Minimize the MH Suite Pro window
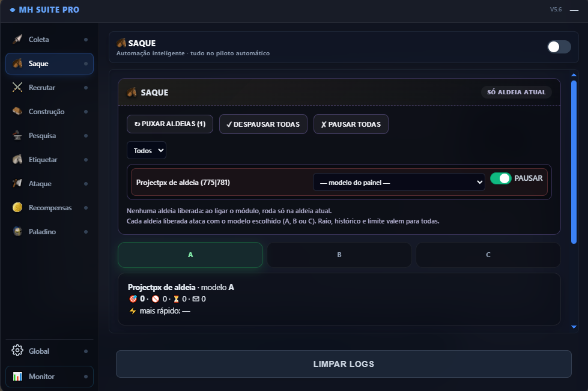This screenshot has height=391, width=588. 574,10
